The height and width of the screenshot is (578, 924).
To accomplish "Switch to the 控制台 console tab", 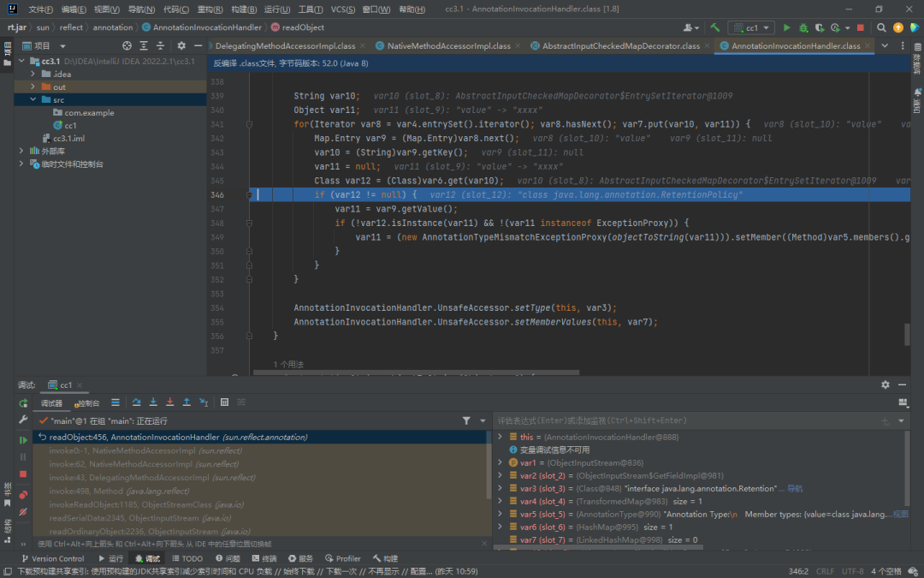I will 86,402.
